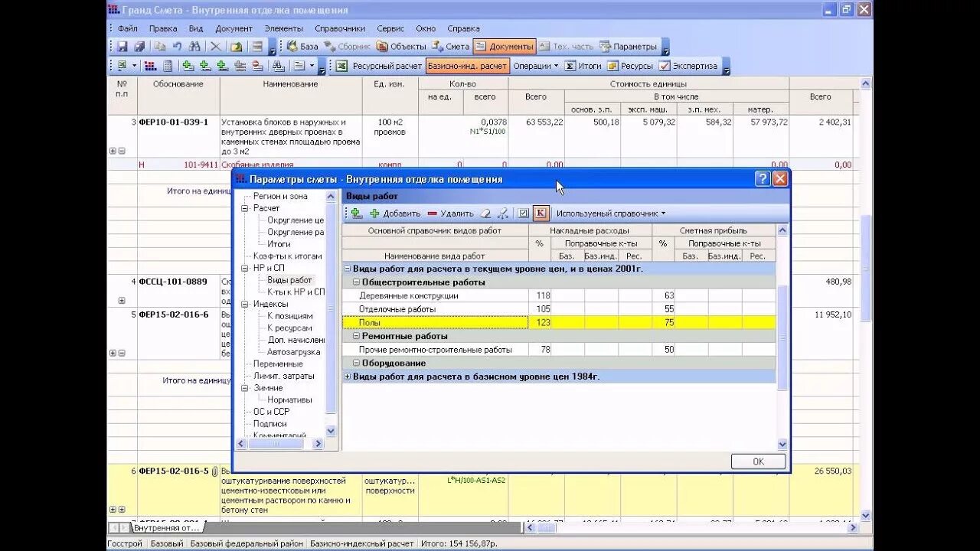
Task: Select Ресурсный расчет mode
Action: (387, 66)
